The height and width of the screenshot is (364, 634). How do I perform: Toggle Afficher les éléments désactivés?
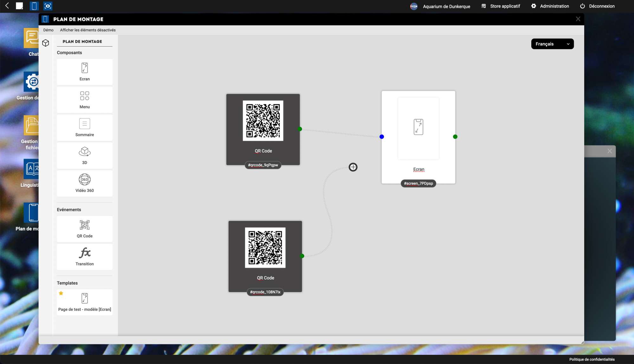pyautogui.click(x=88, y=30)
